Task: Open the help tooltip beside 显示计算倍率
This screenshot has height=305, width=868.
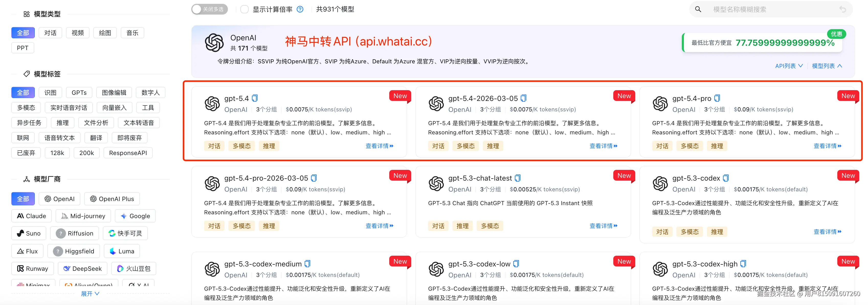Action: [x=300, y=9]
